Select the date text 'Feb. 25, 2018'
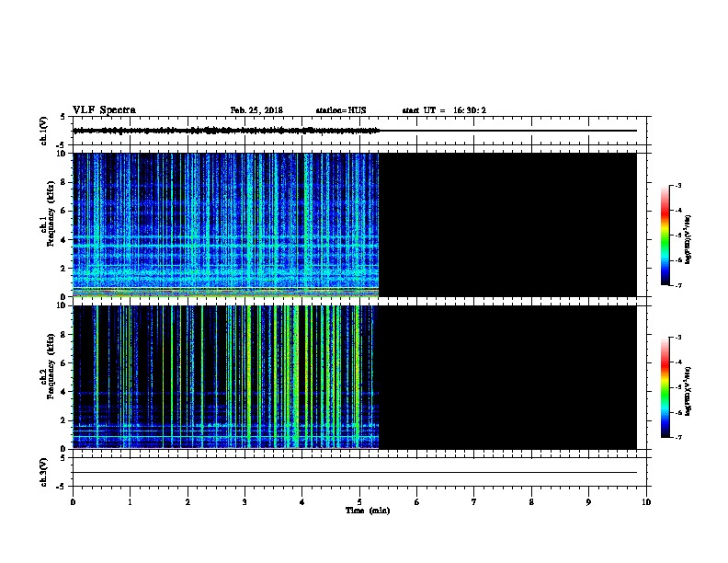 [x=256, y=110]
